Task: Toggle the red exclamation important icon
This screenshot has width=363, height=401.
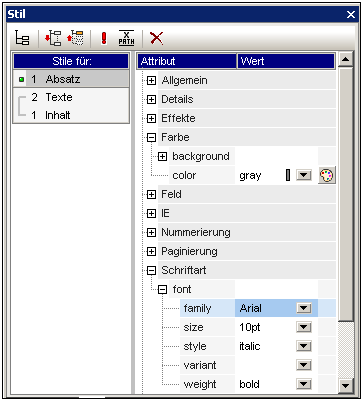Action: tap(104, 39)
